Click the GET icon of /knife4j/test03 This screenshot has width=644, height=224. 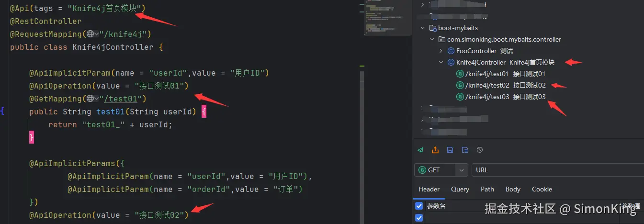click(460, 97)
